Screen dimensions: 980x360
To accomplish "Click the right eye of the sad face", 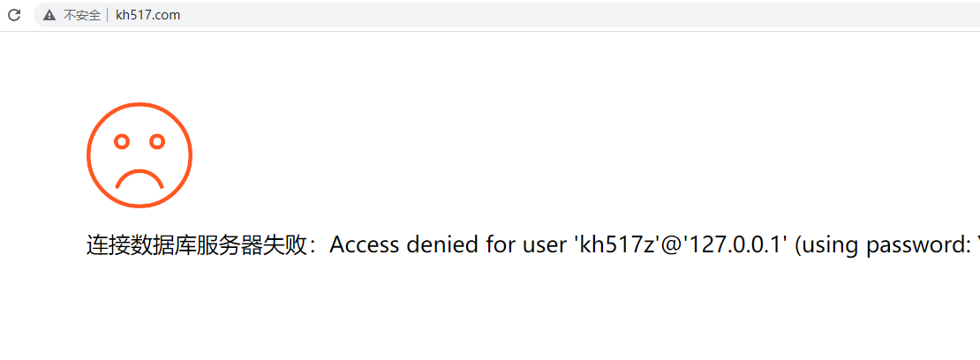I will pyautogui.click(x=157, y=141).
